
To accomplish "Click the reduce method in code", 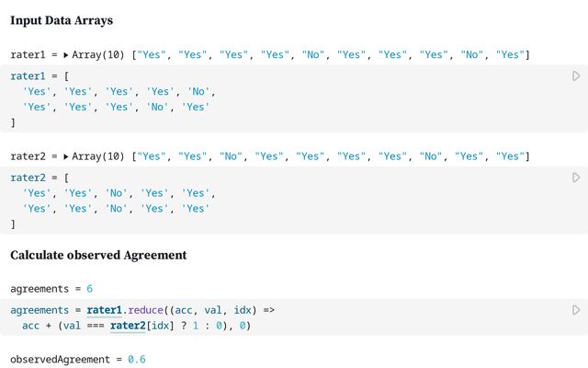I will pyautogui.click(x=145, y=310).
